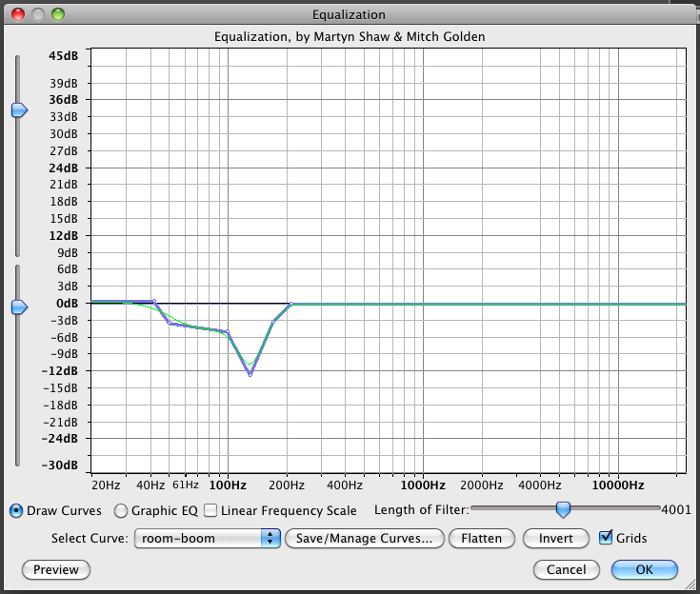Click the 0dB axis label
Image resolution: width=700 pixels, height=594 pixels.
(x=67, y=304)
